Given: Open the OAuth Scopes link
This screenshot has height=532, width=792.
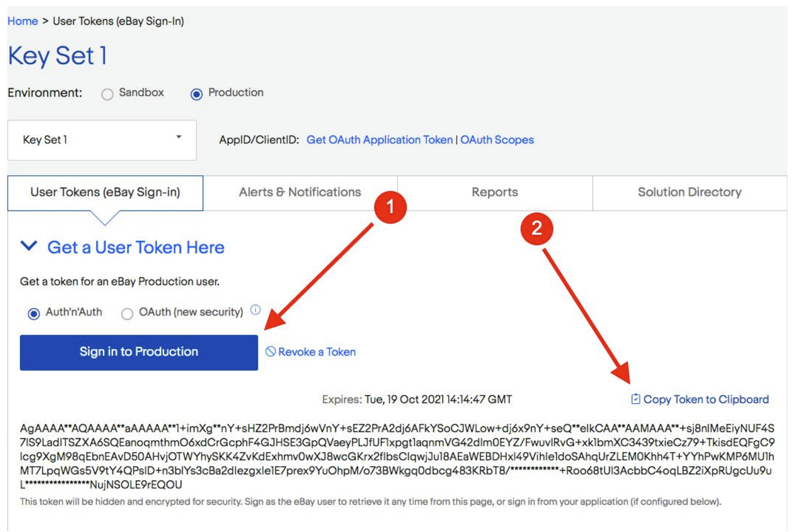Looking at the screenshot, I should tap(497, 140).
